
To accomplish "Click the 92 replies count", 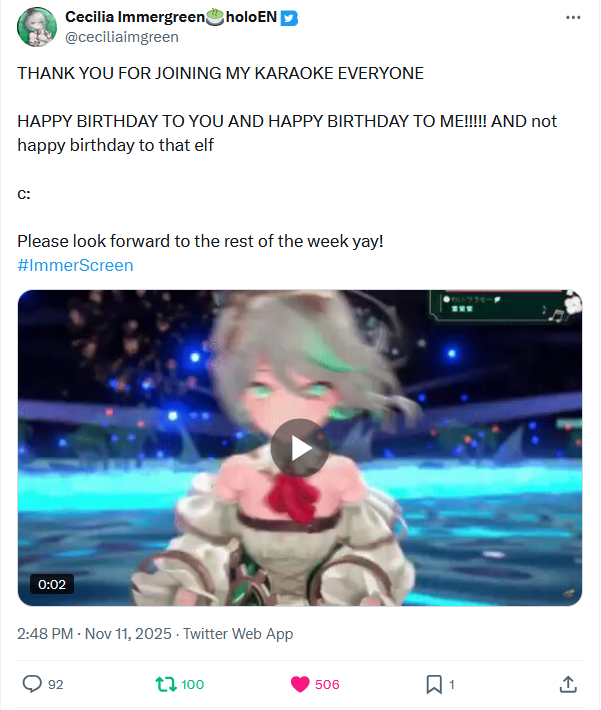I will (x=56, y=684).
